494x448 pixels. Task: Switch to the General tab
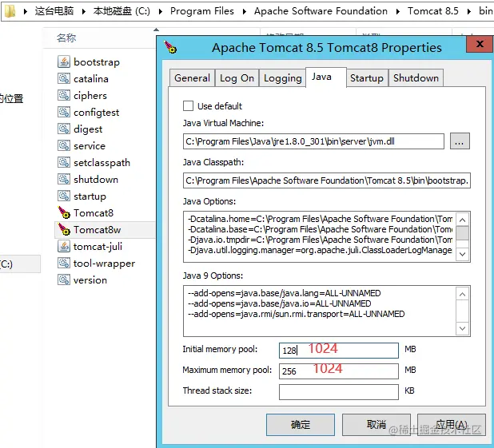pyautogui.click(x=192, y=77)
